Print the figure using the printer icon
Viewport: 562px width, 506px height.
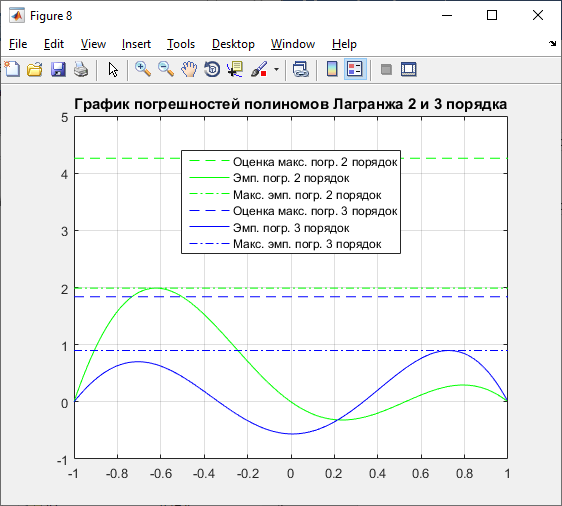(x=81, y=69)
